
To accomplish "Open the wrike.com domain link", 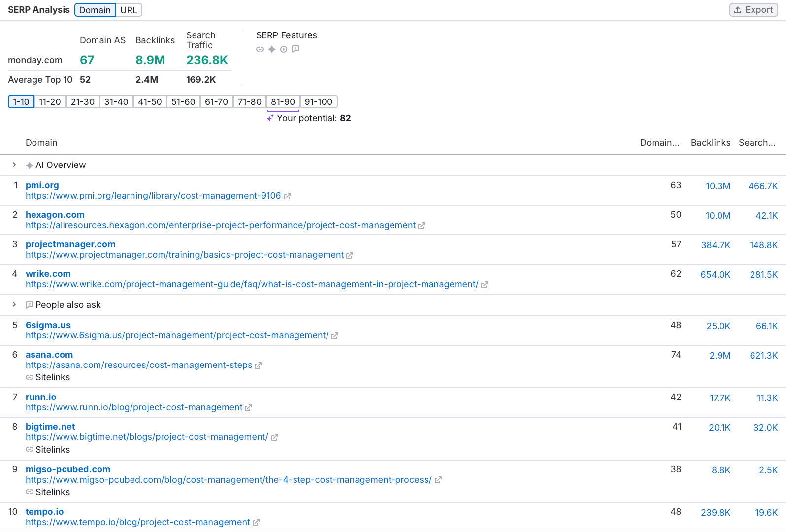I will [x=48, y=274].
